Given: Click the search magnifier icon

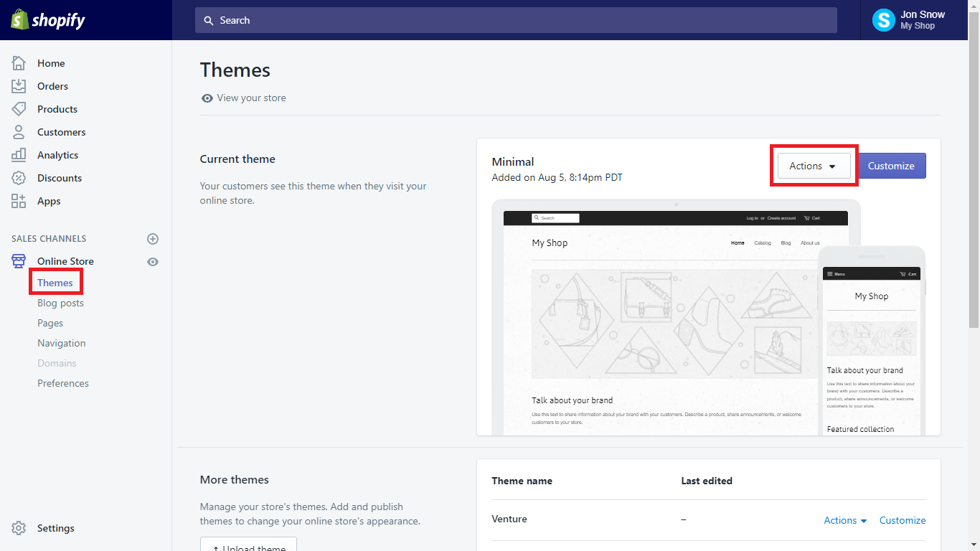Looking at the screenshot, I should 209,21.
